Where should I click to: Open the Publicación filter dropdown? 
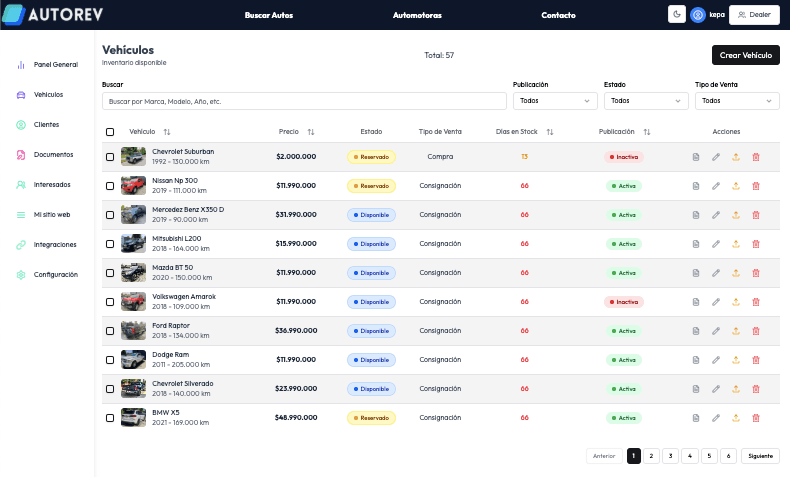coord(555,101)
